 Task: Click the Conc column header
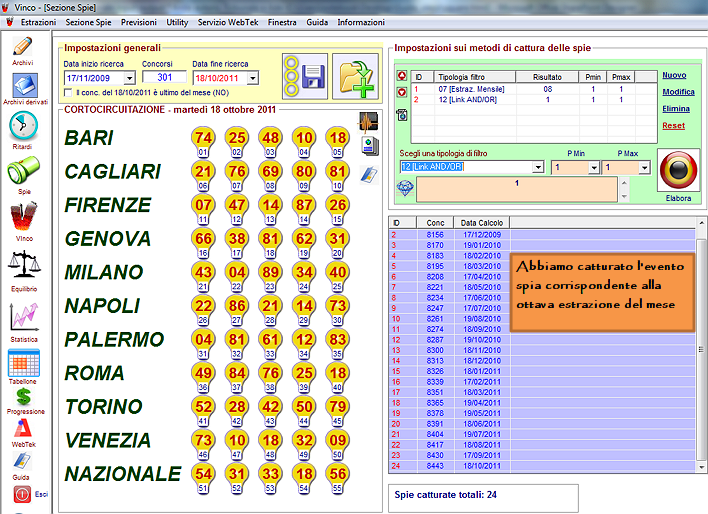click(x=435, y=223)
